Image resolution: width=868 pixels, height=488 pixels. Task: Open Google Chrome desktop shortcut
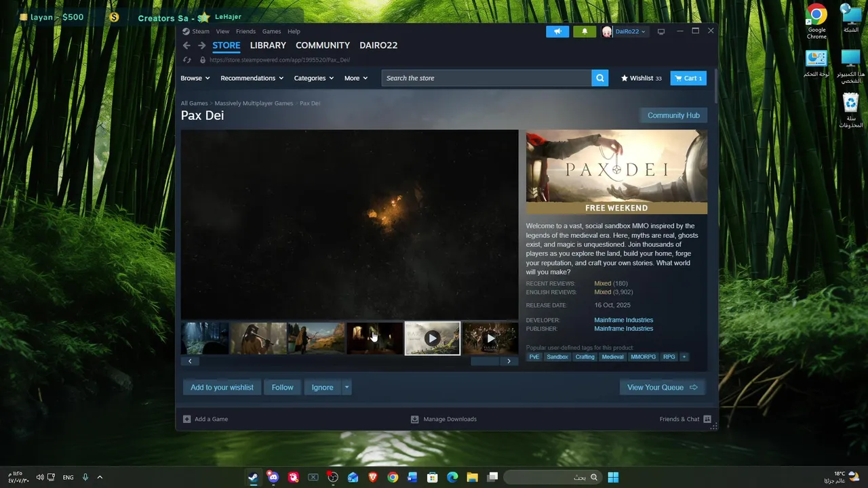tap(816, 22)
